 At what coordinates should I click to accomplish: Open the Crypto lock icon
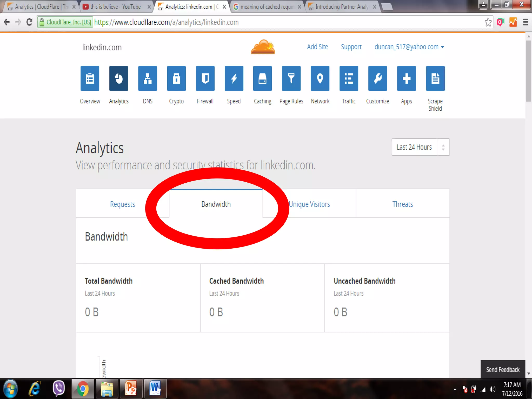click(176, 78)
